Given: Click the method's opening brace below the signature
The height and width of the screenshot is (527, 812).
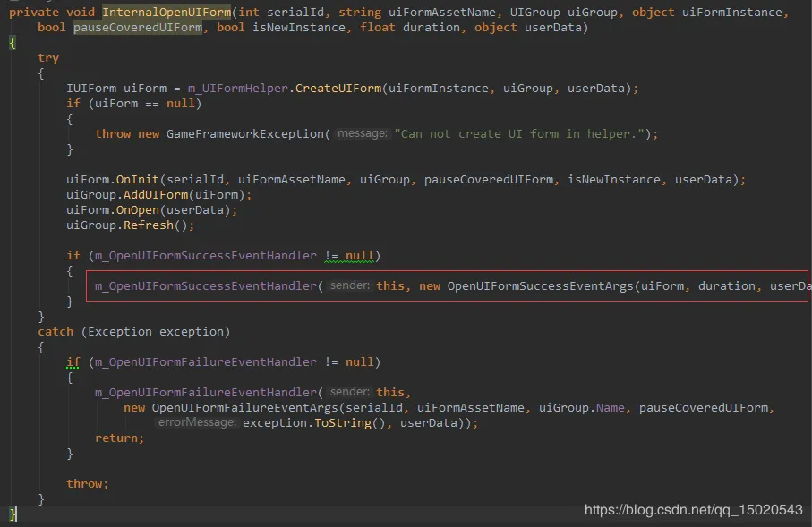Looking at the screenshot, I should click(x=13, y=43).
